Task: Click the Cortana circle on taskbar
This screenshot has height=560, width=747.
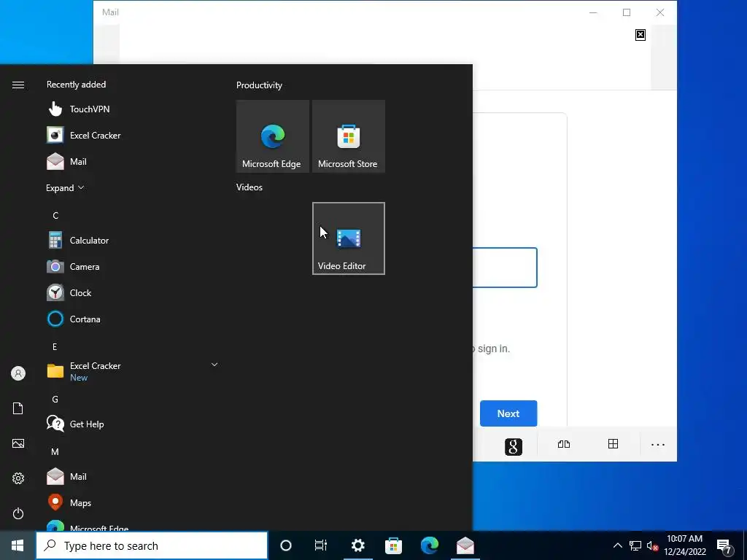Action: click(x=286, y=545)
